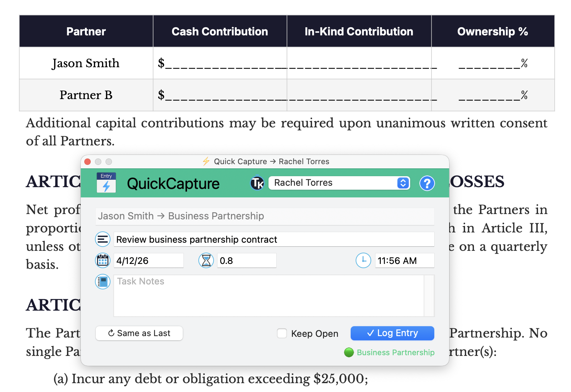Click the task description list icon

pos(102,239)
